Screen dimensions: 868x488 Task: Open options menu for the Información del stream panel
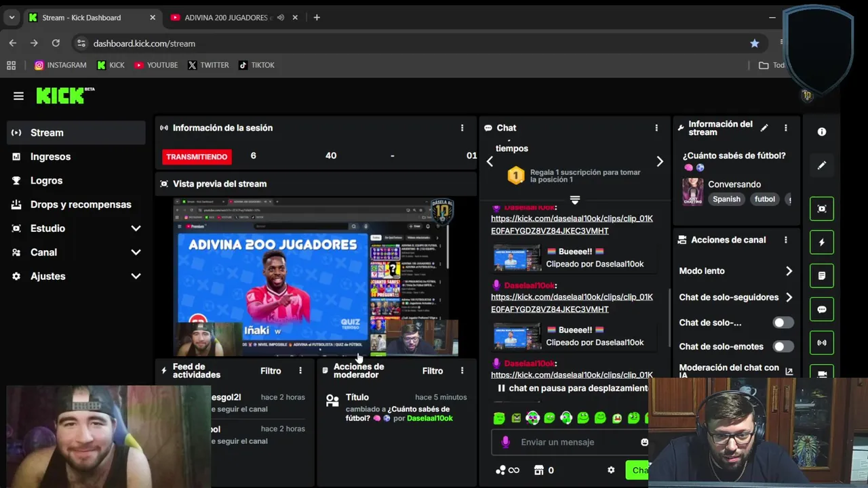(x=786, y=127)
